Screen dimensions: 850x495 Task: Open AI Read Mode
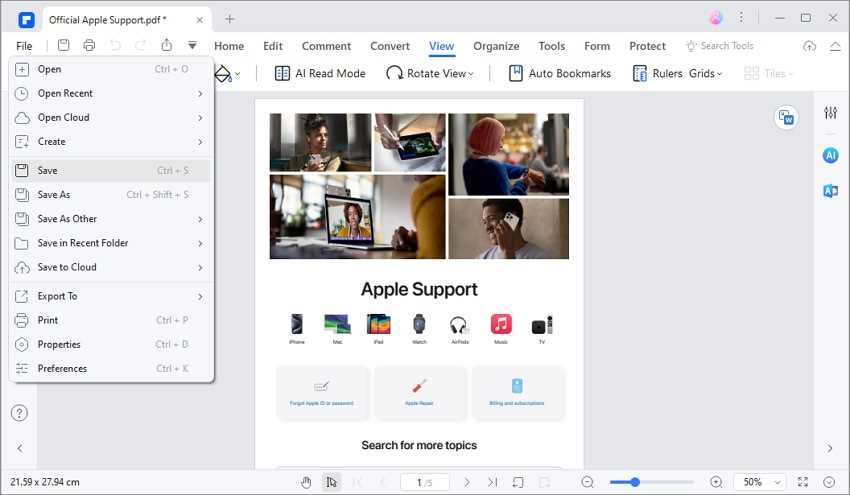[320, 73]
